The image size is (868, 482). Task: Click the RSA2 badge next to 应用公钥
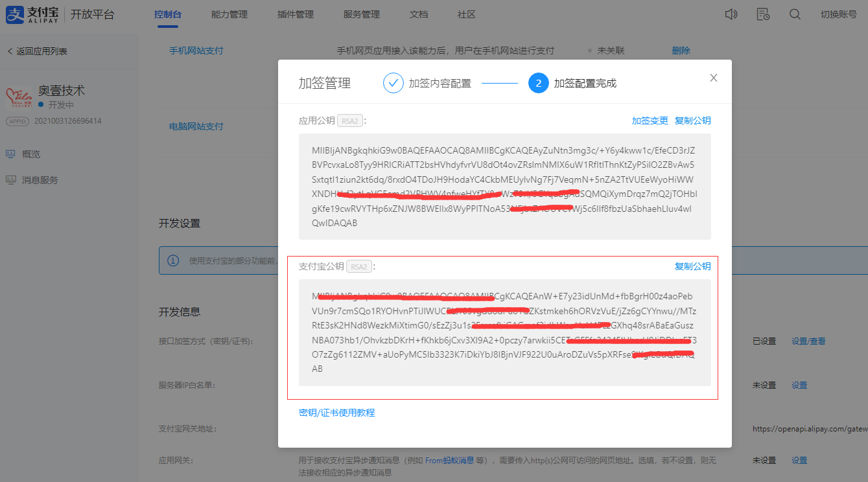(350, 120)
